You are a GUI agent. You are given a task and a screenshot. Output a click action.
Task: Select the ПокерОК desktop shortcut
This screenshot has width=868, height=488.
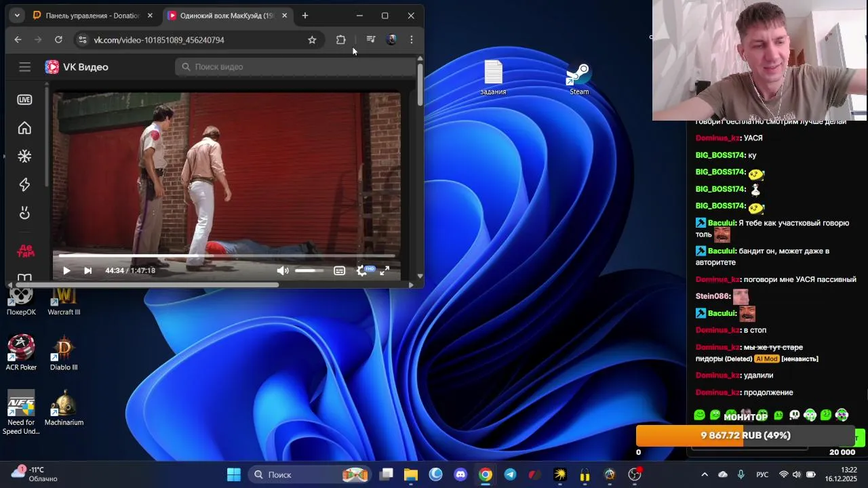click(x=21, y=299)
